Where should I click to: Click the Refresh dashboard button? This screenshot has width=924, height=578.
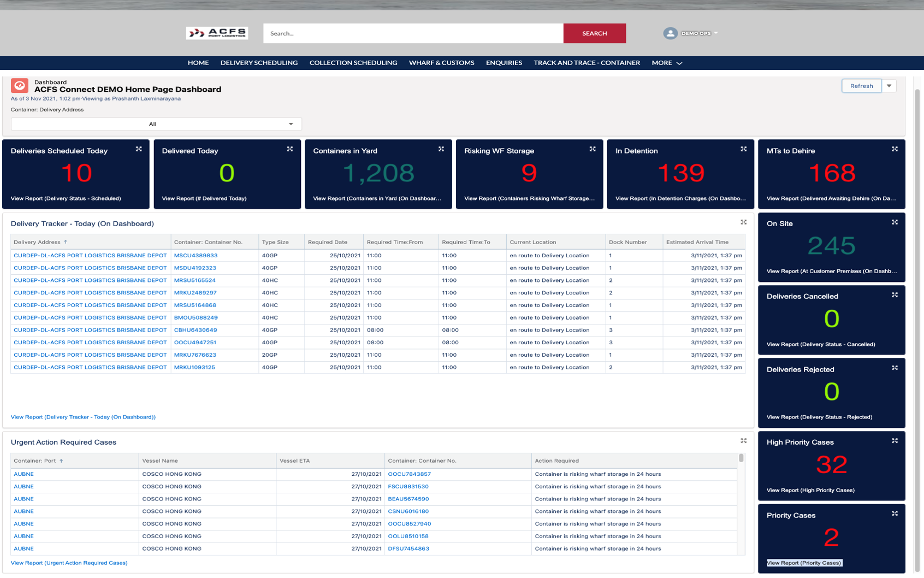pyautogui.click(x=861, y=86)
